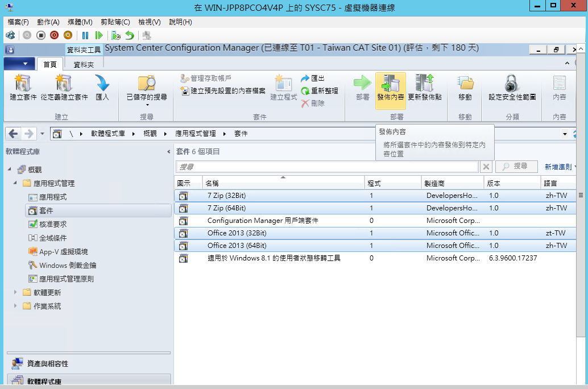Click the VM revert green arrow icon

coord(130,35)
